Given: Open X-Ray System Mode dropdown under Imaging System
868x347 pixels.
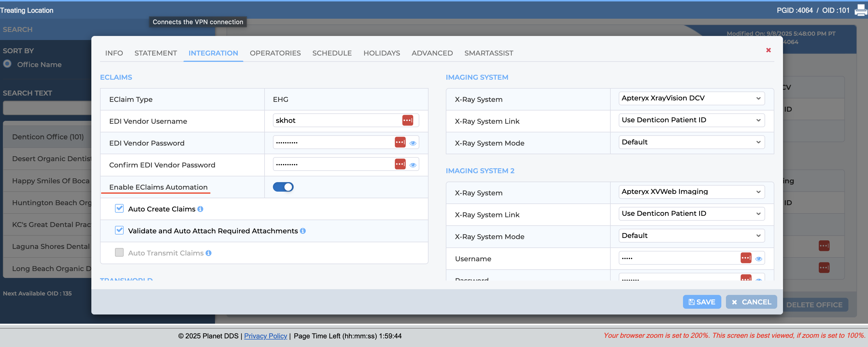Looking at the screenshot, I should 691,142.
